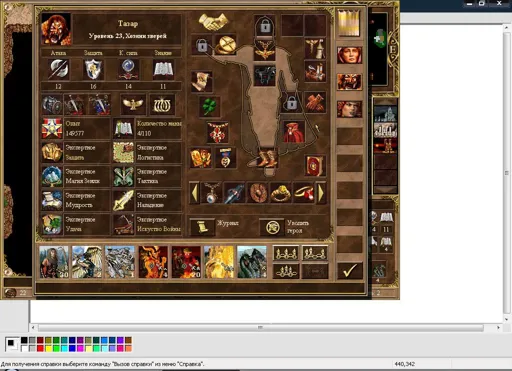This screenshot has height=371, width=512.
Task: Select the Expert Wisdom scroll skill icon
Action: coord(52,200)
